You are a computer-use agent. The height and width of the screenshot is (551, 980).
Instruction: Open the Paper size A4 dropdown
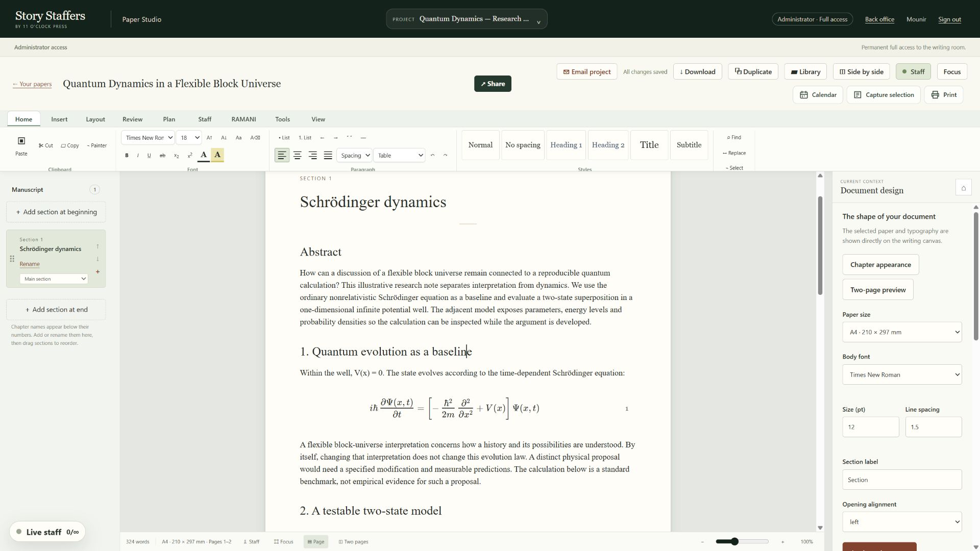[x=902, y=332]
